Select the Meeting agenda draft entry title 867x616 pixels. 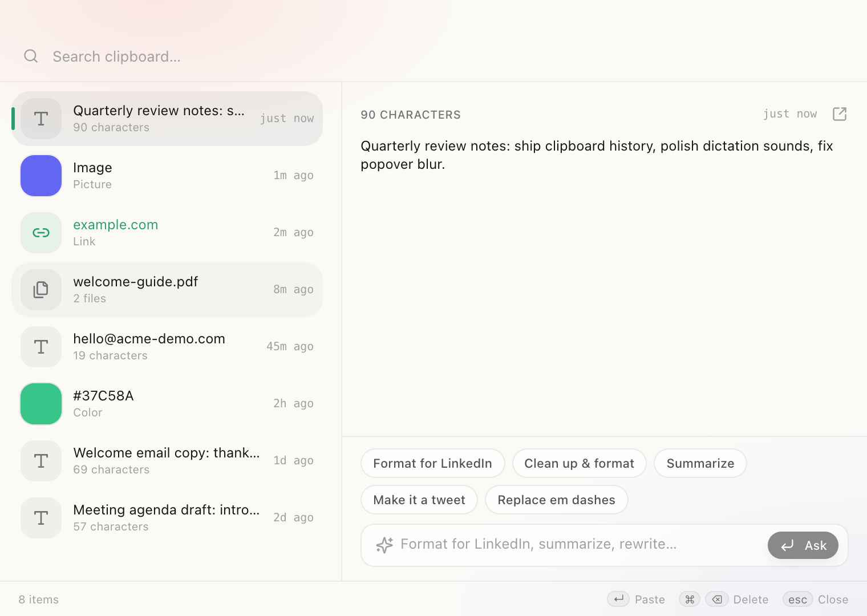pyautogui.click(x=167, y=510)
